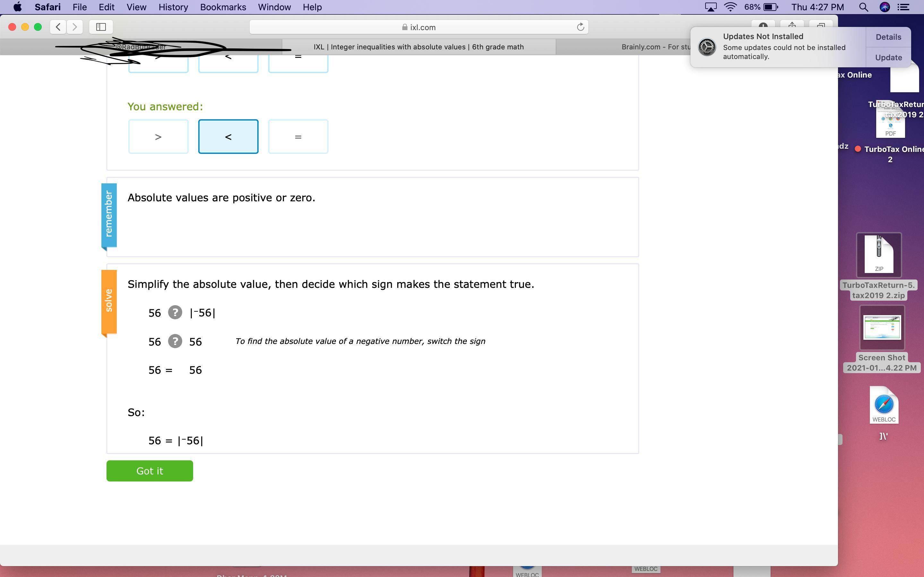
Task: Toggle the Safari sidebar button
Action: click(101, 27)
